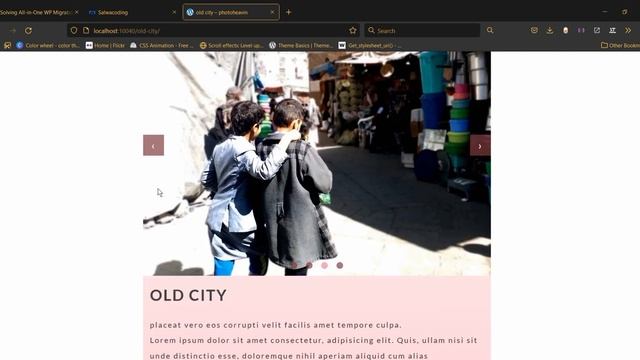Open the Other Bookmarks folder
The width and height of the screenshot is (640, 360).
(x=620, y=45)
